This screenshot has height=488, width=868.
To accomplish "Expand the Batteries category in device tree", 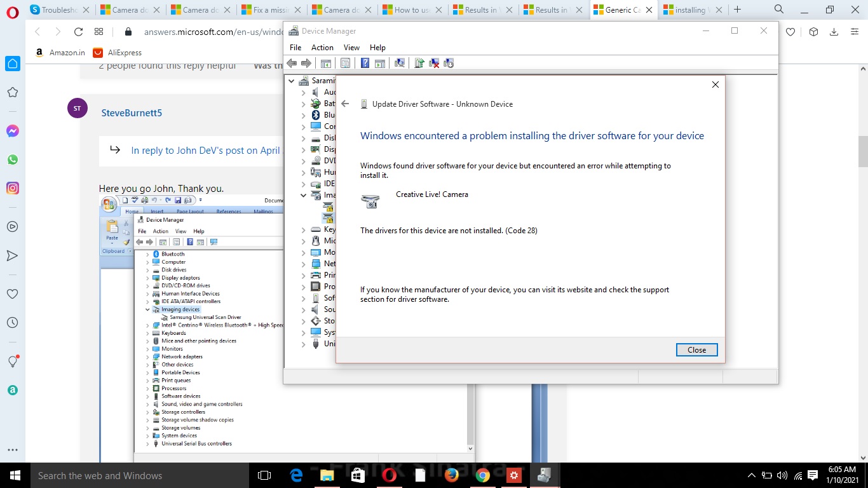I will pyautogui.click(x=303, y=104).
